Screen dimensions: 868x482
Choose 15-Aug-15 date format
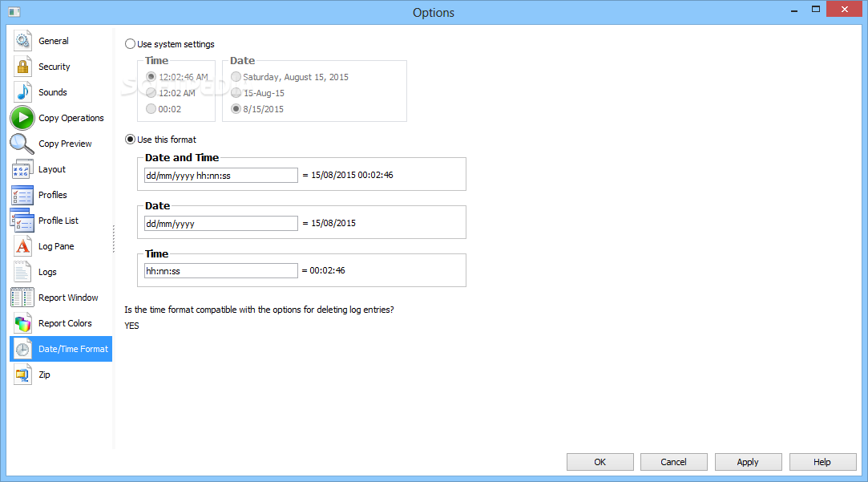pyautogui.click(x=257, y=93)
